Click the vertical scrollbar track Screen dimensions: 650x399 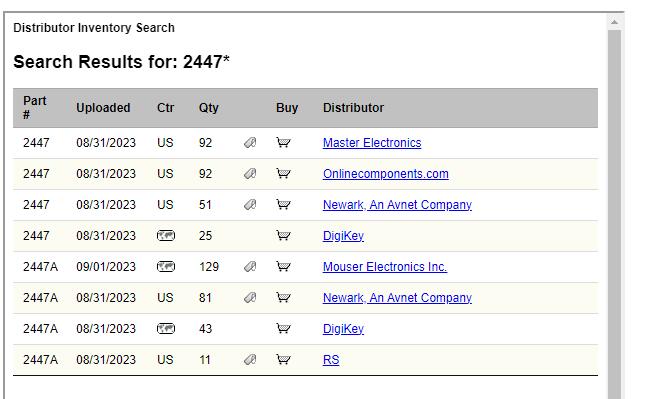pyautogui.click(x=614, y=215)
